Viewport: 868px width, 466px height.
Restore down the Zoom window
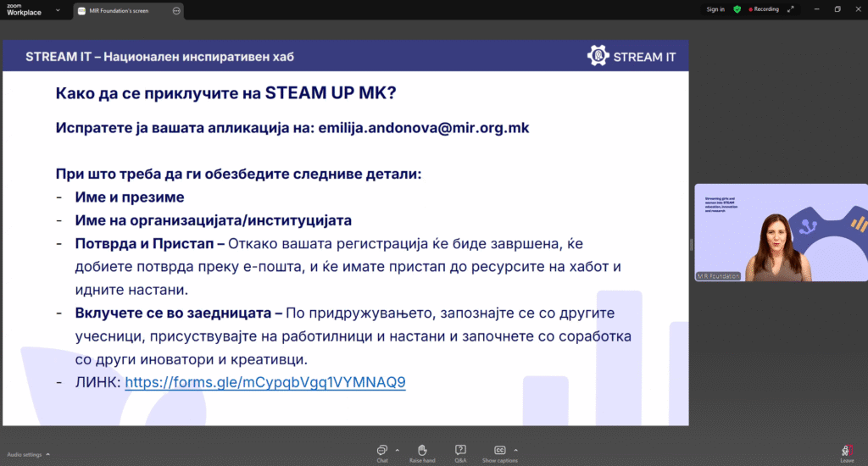837,9
